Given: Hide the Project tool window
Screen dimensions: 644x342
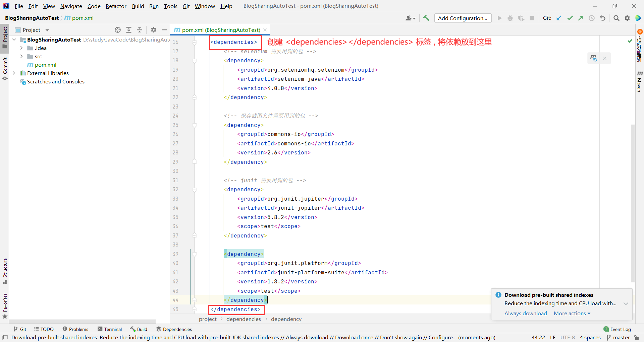Looking at the screenshot, I should (x=164, y=30).
